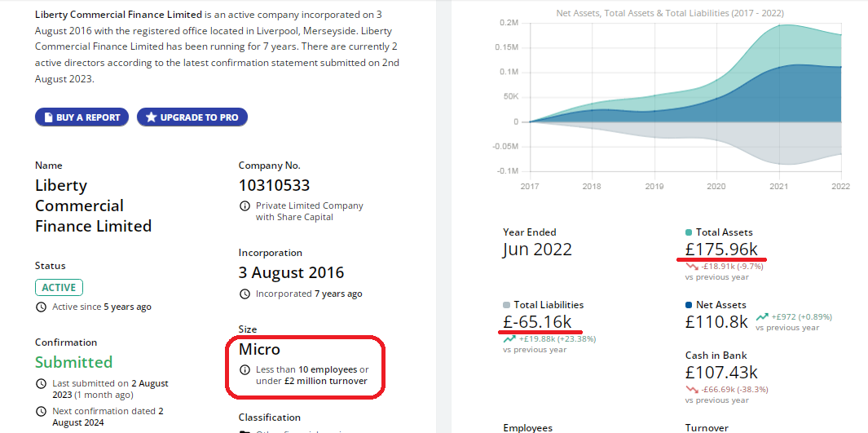Click the Cash in Bank value £107.43k
The height and width of the screenshot is (433, 868).
[721, 372]
